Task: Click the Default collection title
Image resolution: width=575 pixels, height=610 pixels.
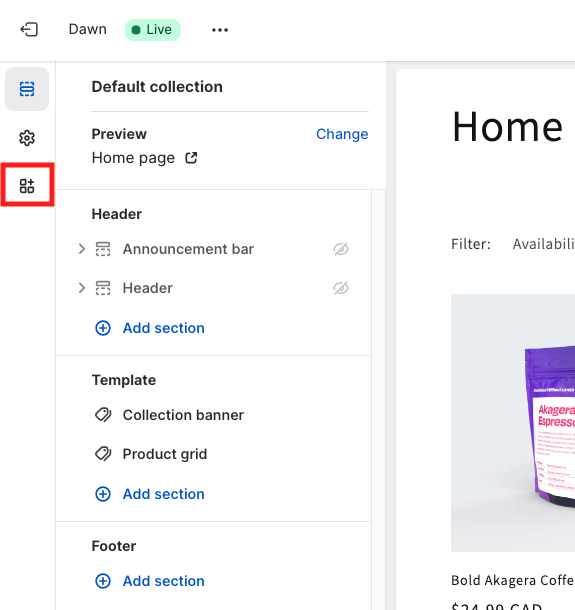Action: pyautogui.click(x=157, y=87)
